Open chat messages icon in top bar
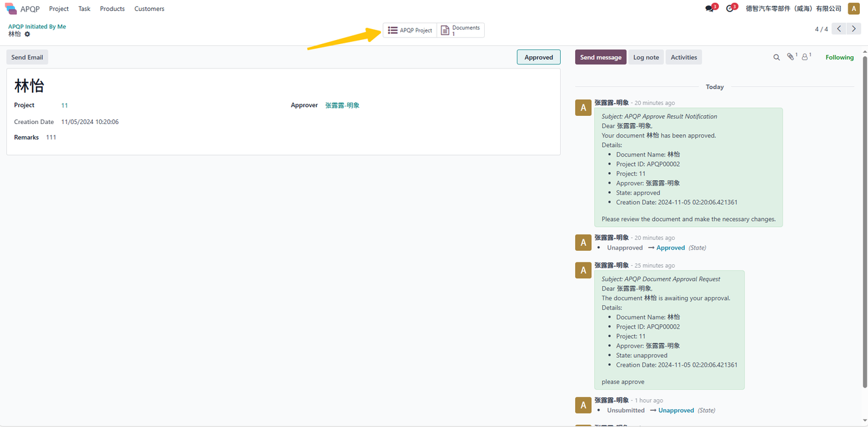Screen dimensions: 868x427 tap(710, 9)
